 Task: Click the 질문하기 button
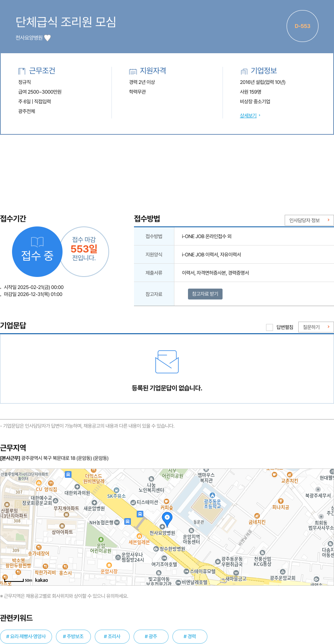coord(316,327)
